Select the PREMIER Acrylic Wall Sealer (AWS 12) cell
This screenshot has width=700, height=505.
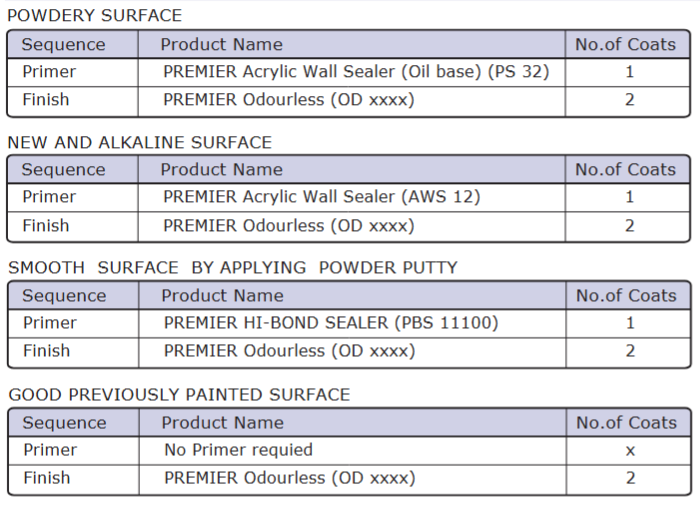[321, 197]
